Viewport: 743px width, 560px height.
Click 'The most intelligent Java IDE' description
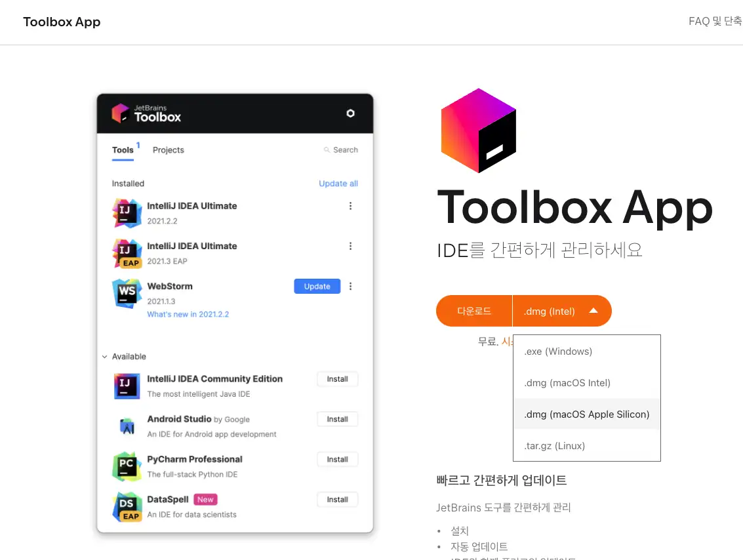tap(199, 394)
